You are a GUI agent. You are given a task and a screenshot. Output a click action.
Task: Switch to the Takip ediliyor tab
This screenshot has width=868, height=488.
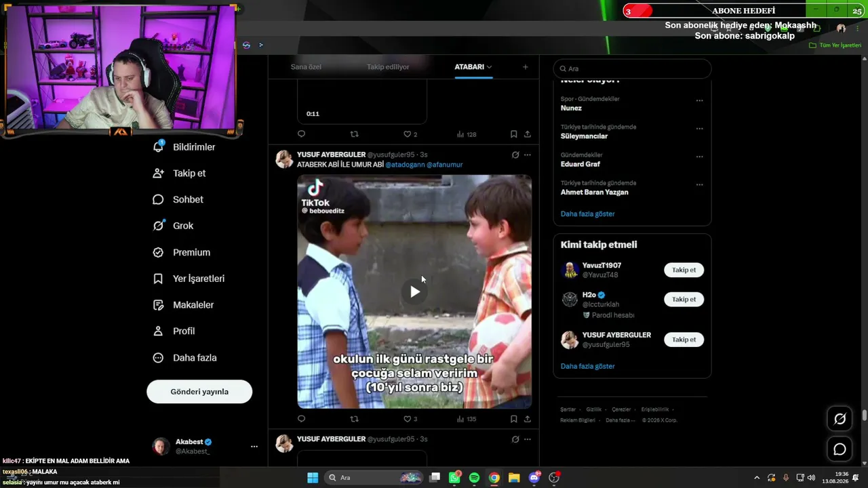pyautogui.click(x=388, y=67)
